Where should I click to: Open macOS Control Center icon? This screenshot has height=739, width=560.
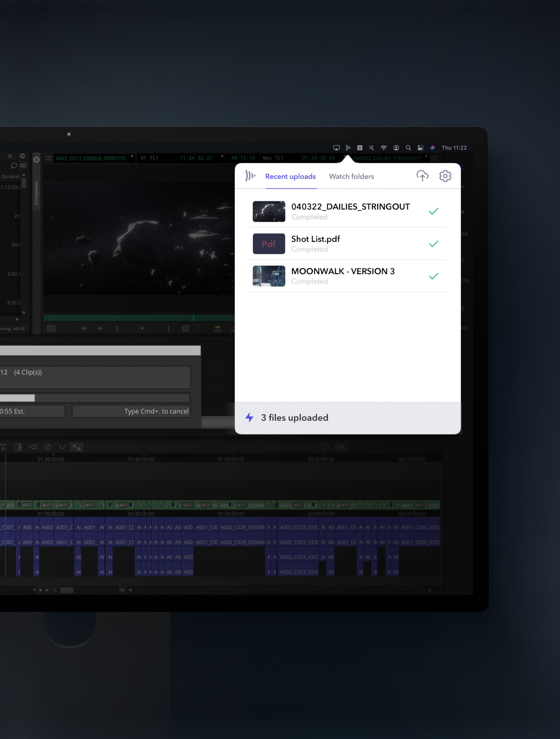click(420, 148)
